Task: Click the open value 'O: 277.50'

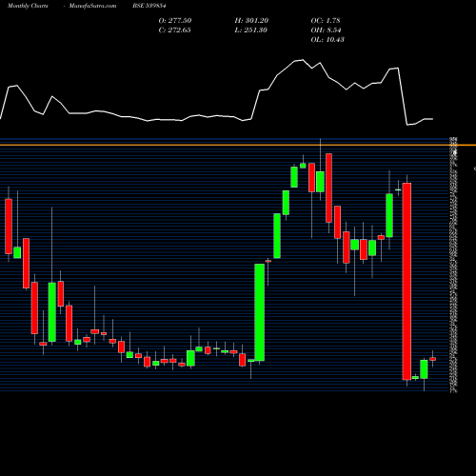Action: [x=175, y=21]
